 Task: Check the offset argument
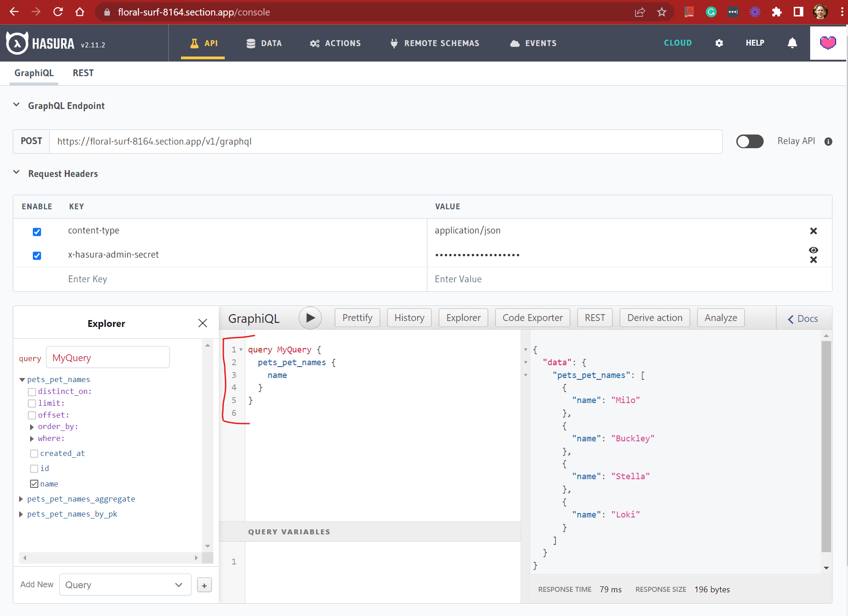click(32, 415)
